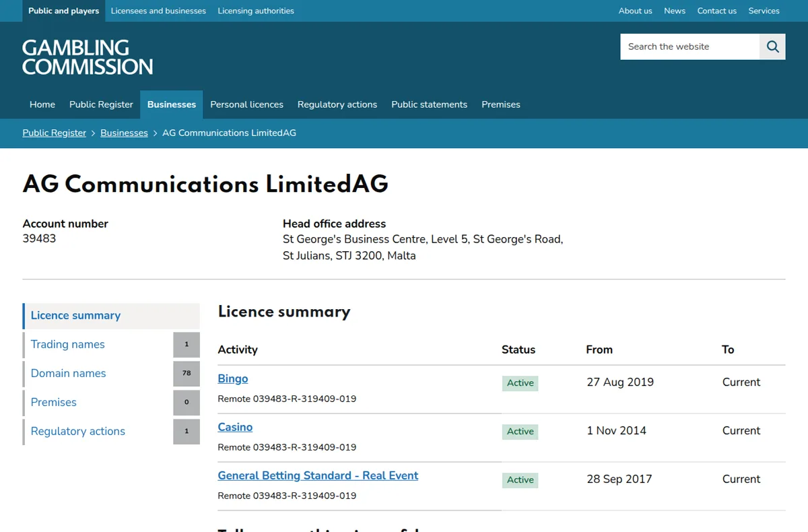The width and height of the screenshot is (808, 532).
Task: Click the From column header
Action: (599, 350)
